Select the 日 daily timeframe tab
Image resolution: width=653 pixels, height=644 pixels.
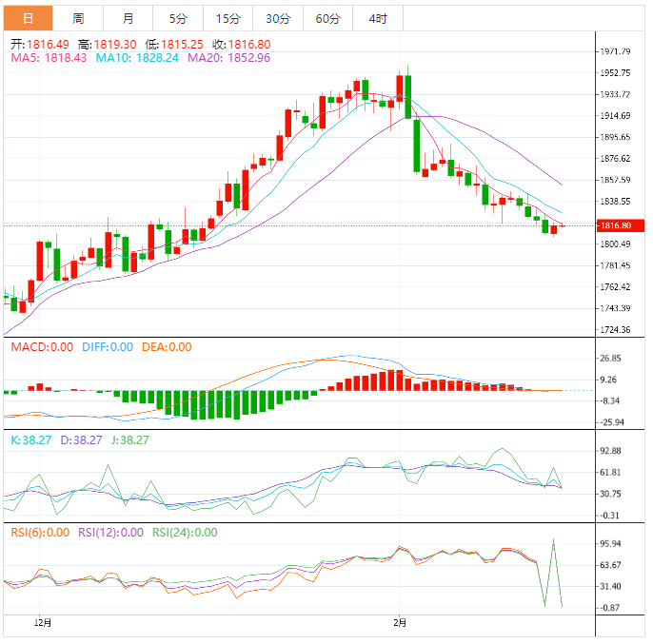[29, 18]
